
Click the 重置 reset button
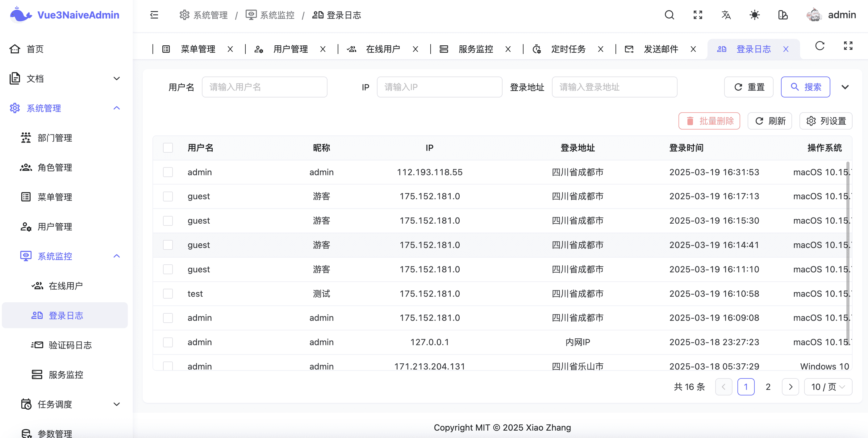tap(748, 87)
